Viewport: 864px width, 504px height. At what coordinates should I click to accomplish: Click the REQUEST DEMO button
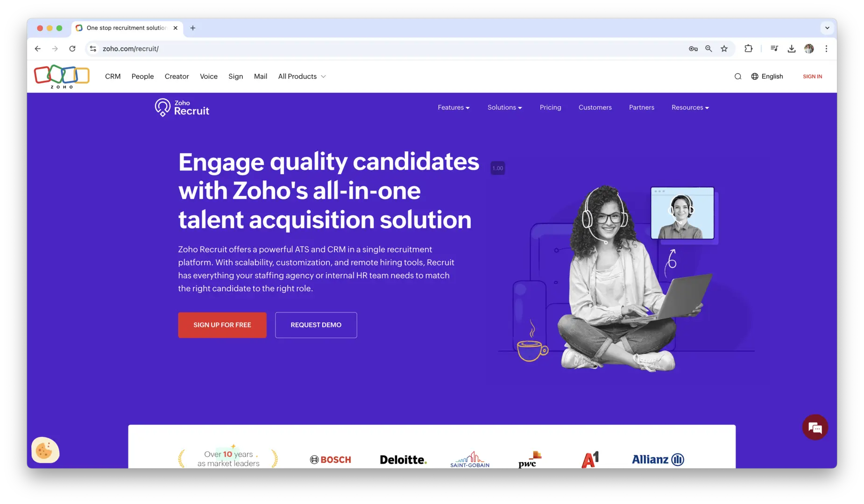pyautogui.click(x=316, y=325)
